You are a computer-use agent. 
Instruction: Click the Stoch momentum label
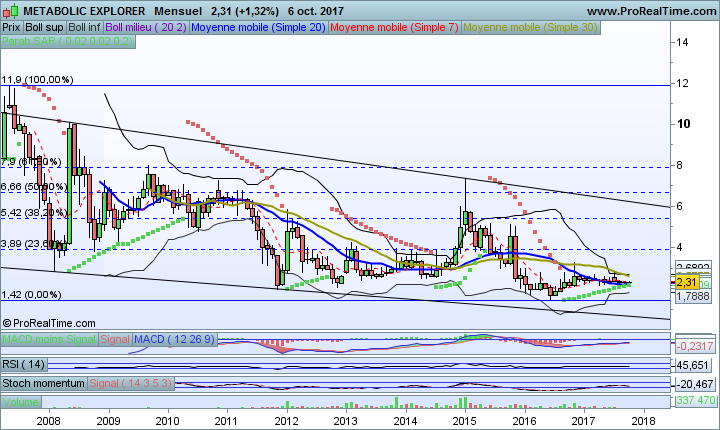pos(44,383)
